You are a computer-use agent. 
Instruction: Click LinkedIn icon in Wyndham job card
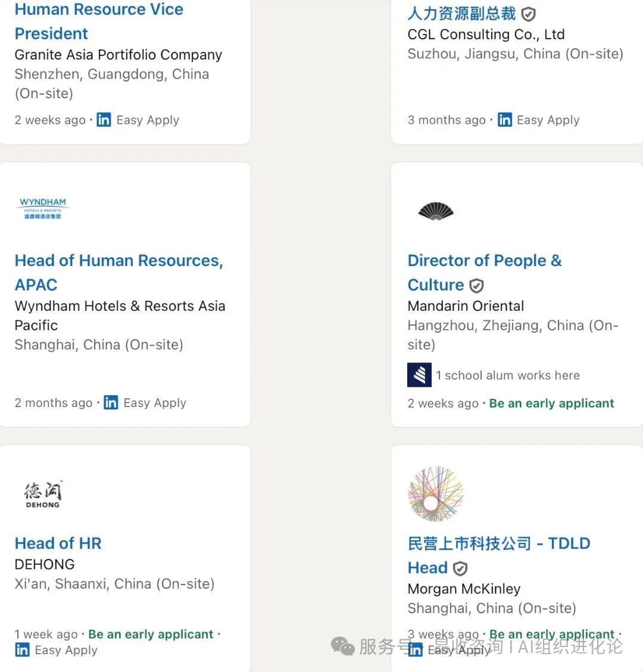(111, 403)
